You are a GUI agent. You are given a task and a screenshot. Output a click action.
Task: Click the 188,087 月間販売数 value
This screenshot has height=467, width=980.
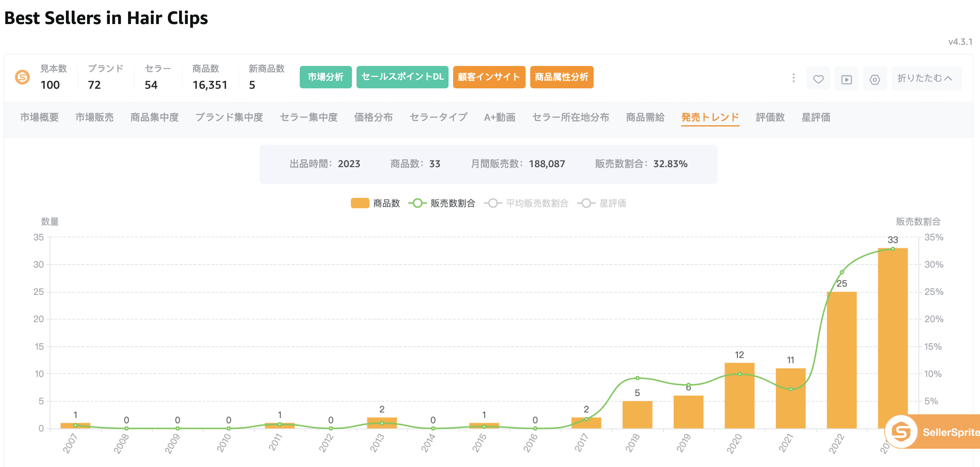[x=547, y=164]
